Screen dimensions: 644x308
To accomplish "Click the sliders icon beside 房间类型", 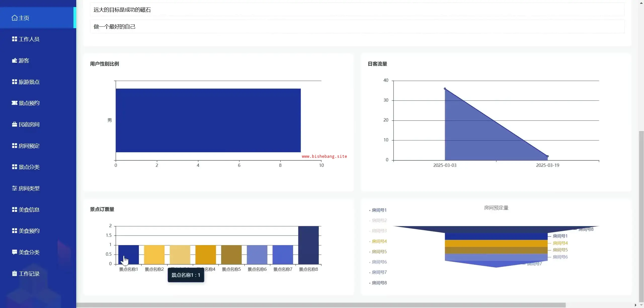I will tap(14, 188).
